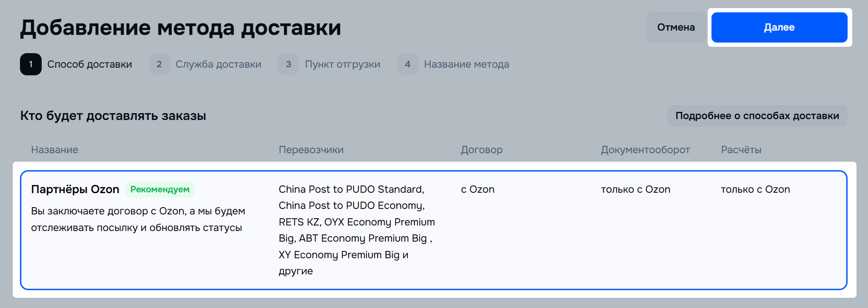Click the Кто будет доставлять заказы heading

point(113,116)
